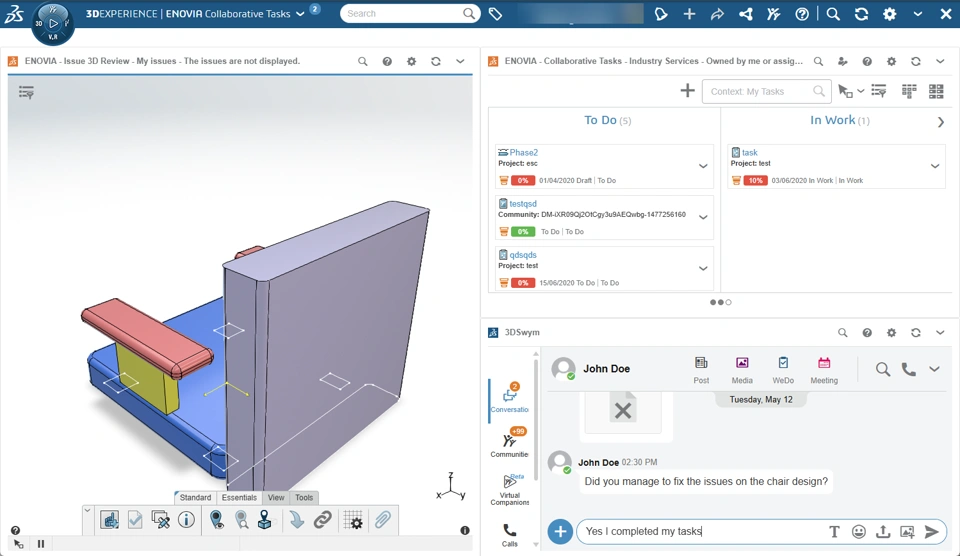The image size is (960, 556).
Task: Open grid settings icon in action bar
Action: tap(353, 520)
